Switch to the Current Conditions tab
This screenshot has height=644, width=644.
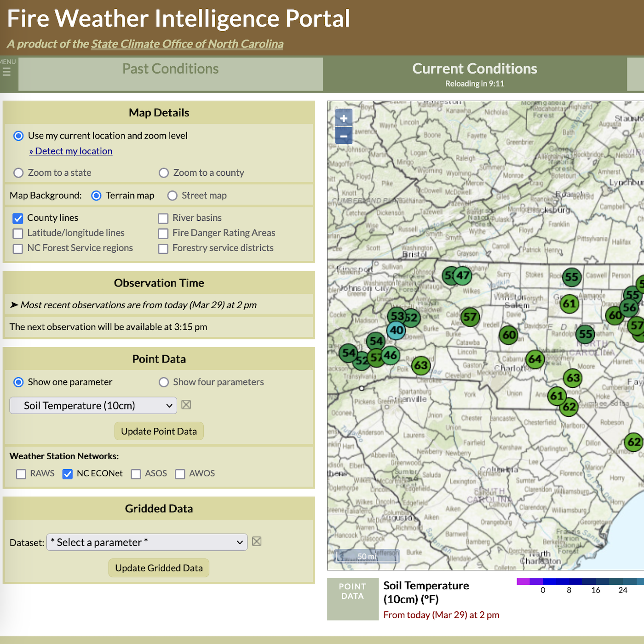475,69
